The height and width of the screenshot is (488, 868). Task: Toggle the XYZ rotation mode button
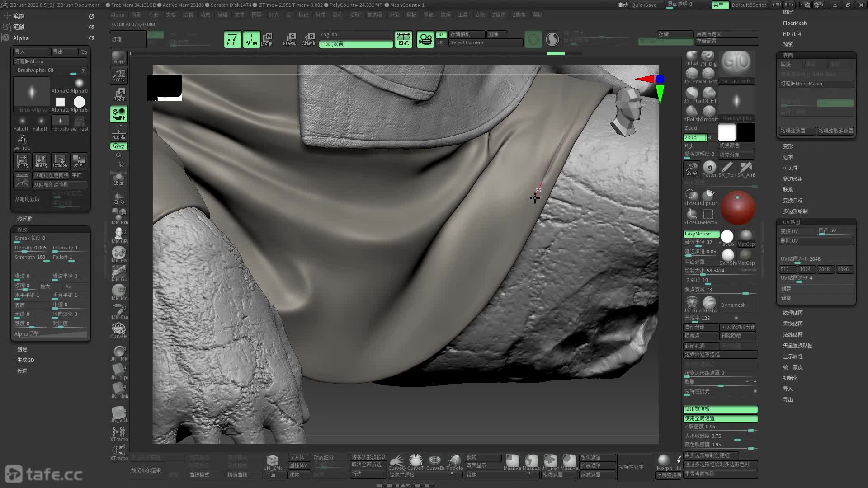[x=118, y=146]
